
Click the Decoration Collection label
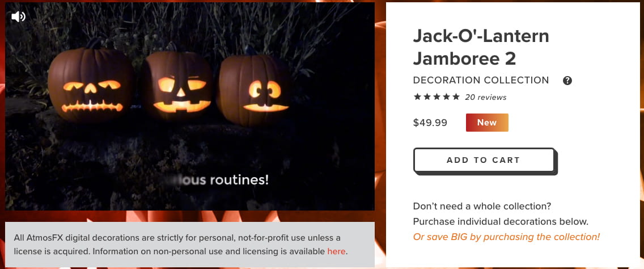[x=481, y=81]
